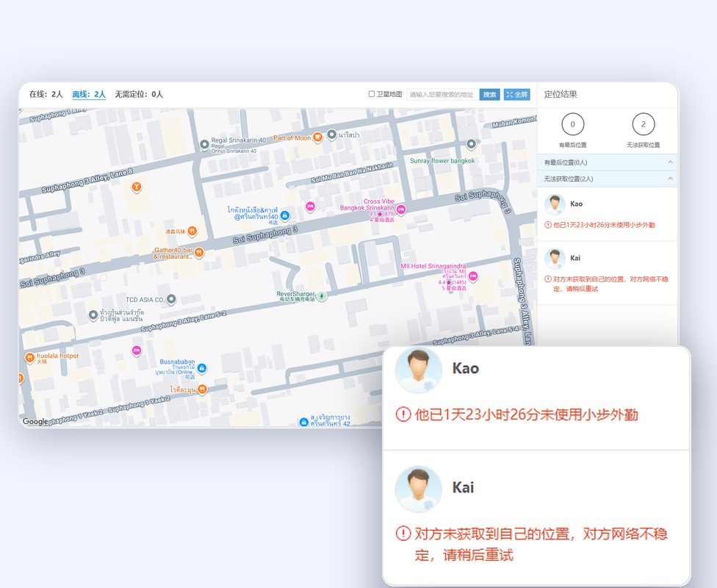Click the TCD ASIA CO. map pin
Screen dimensions: 717x588
point(171,299)
